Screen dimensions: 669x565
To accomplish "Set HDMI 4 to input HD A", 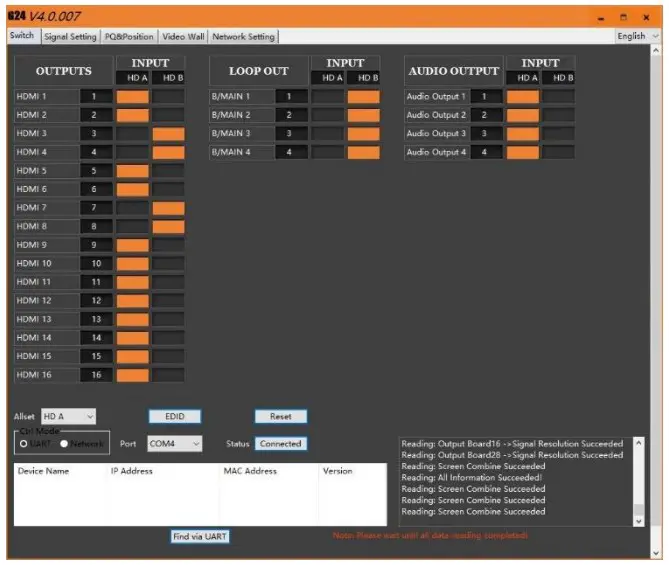I will pos(133,152).
